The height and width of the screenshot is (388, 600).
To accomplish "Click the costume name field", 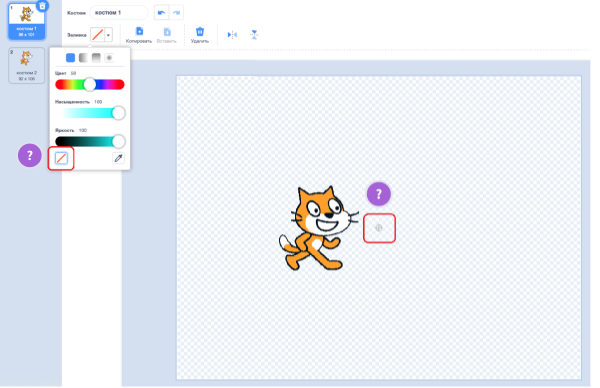I will click(x=119, y=13).
